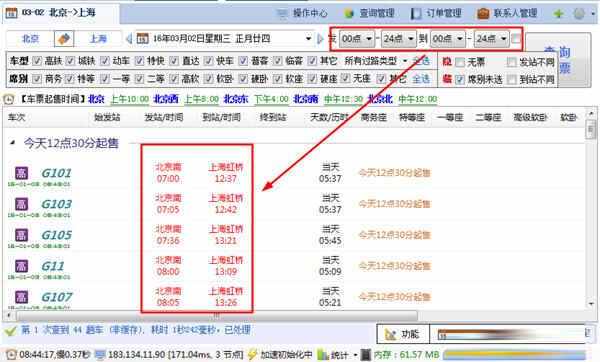Click the green plus add icon

(x=559, y=13)
